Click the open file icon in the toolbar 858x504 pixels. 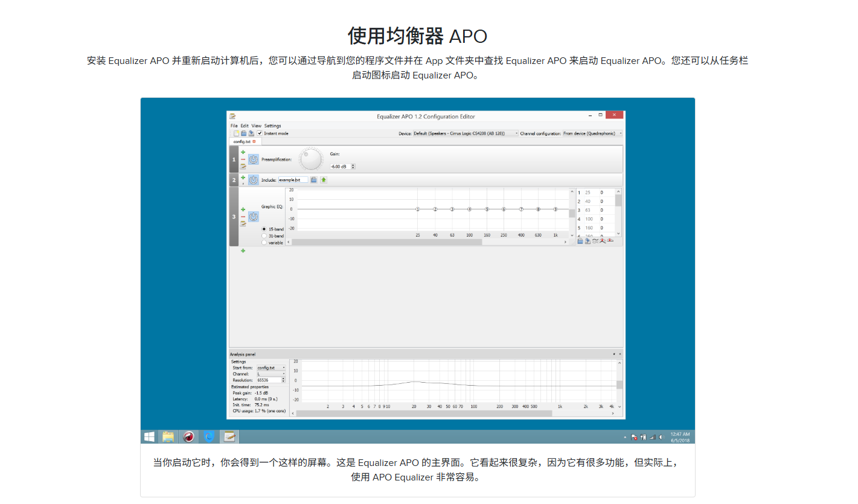243,133
